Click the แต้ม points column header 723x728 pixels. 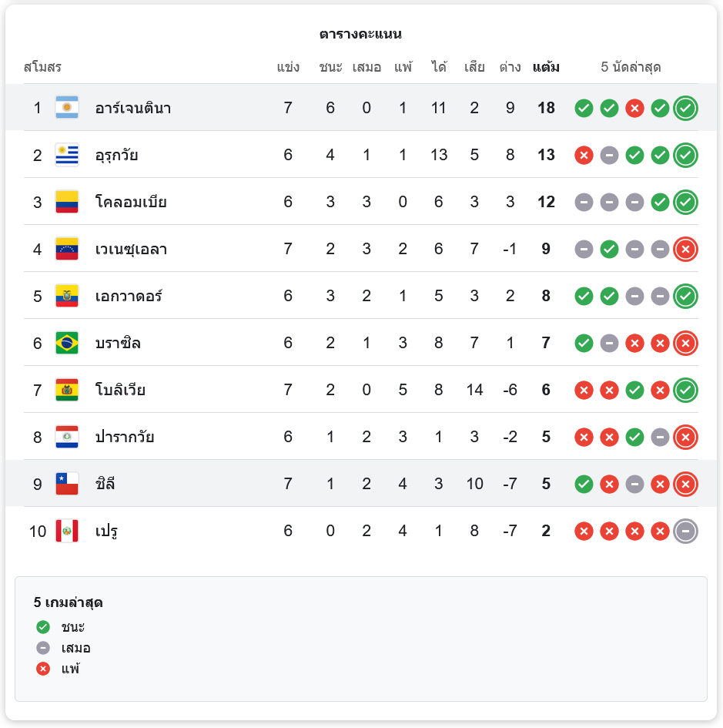point(546,67)
